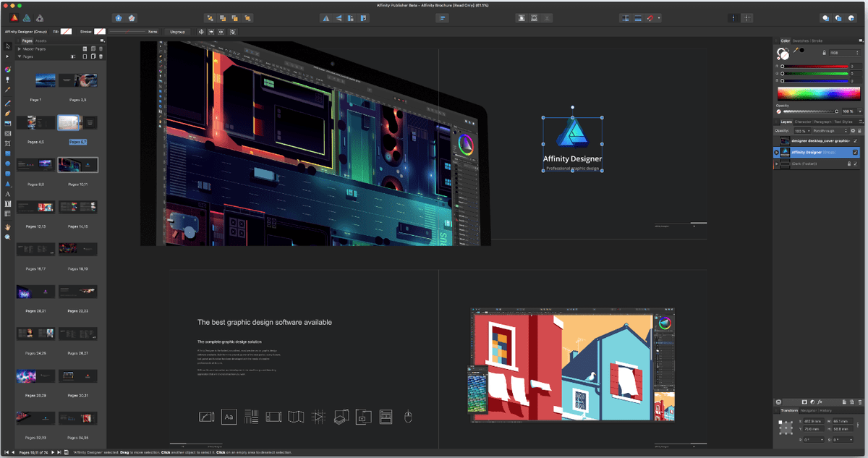
Task: Open the layer opacity 100% dropdown
Action: [x=802, y=131]
